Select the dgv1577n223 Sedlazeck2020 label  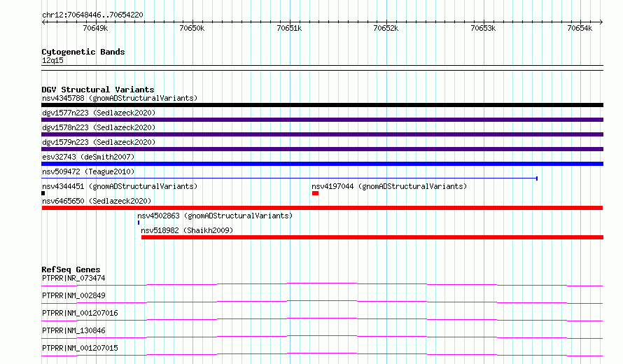[99, 113]
